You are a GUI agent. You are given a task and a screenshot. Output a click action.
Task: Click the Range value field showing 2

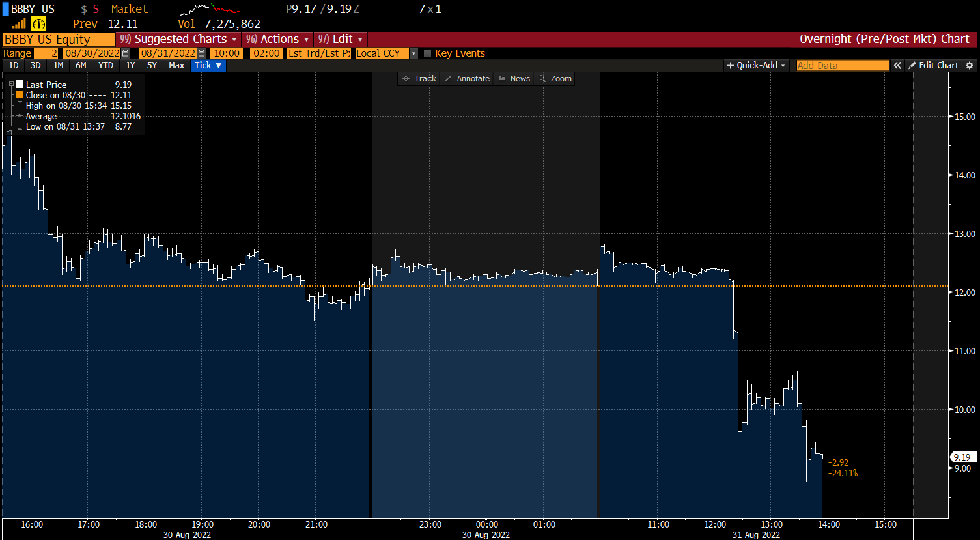46,53
